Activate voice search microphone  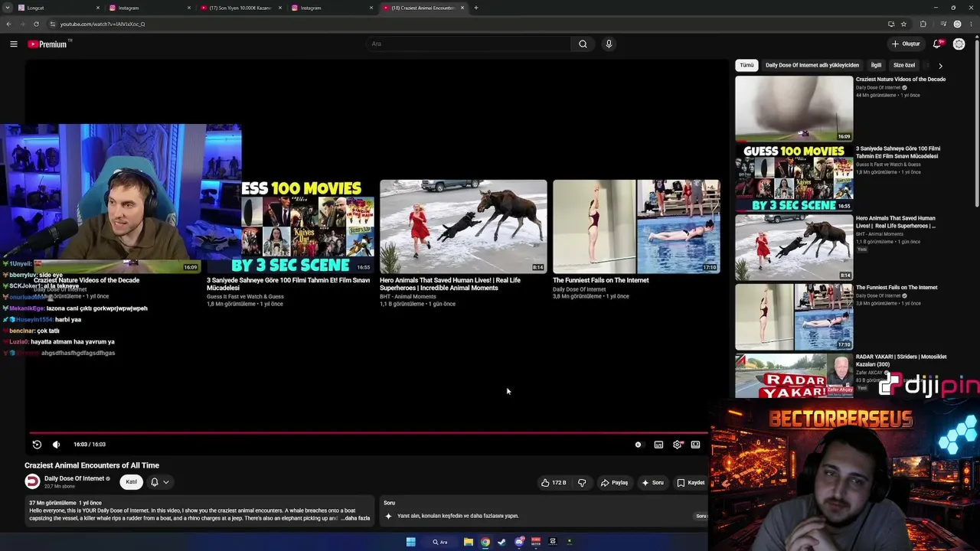[609, 44]
